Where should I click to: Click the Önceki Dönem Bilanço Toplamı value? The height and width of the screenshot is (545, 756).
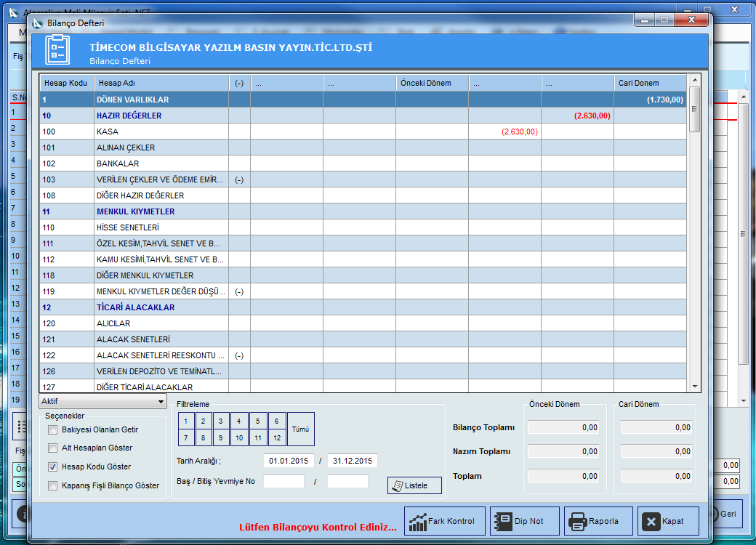563,427
